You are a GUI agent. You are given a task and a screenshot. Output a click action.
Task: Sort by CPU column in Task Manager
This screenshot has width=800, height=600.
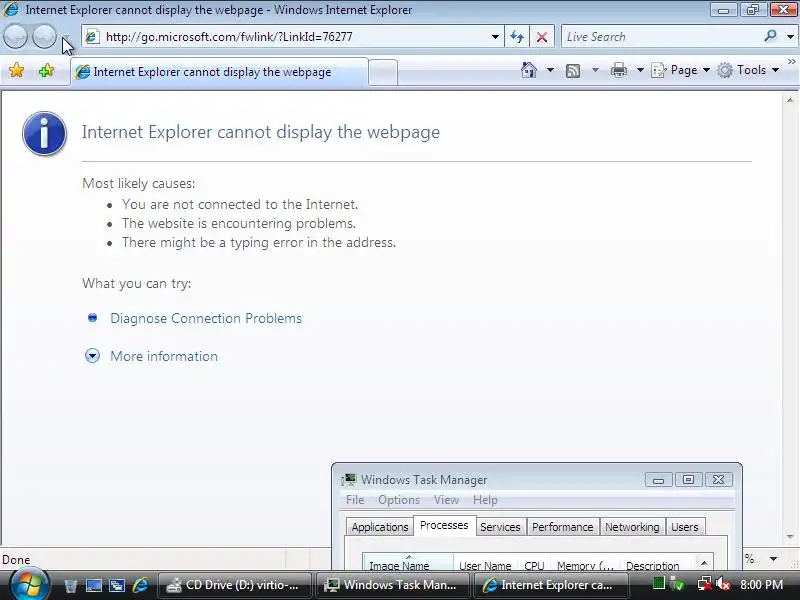(x=534, y=564)
